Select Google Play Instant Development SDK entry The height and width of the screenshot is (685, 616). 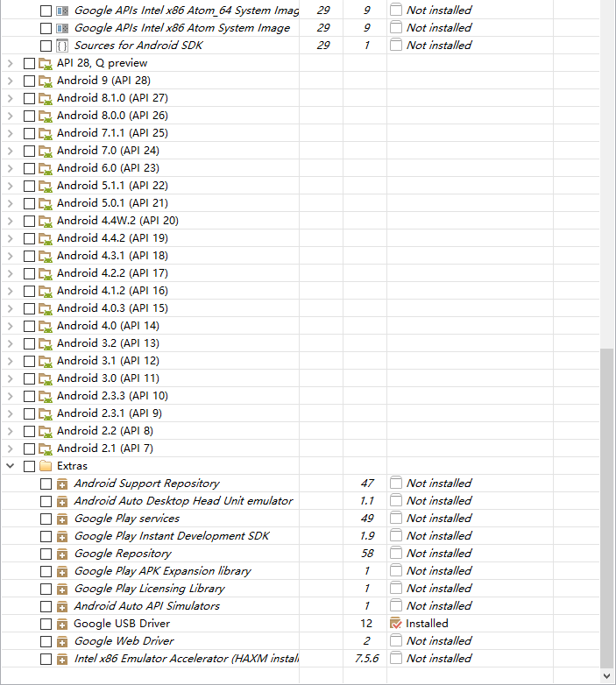[x=172, y=535]
